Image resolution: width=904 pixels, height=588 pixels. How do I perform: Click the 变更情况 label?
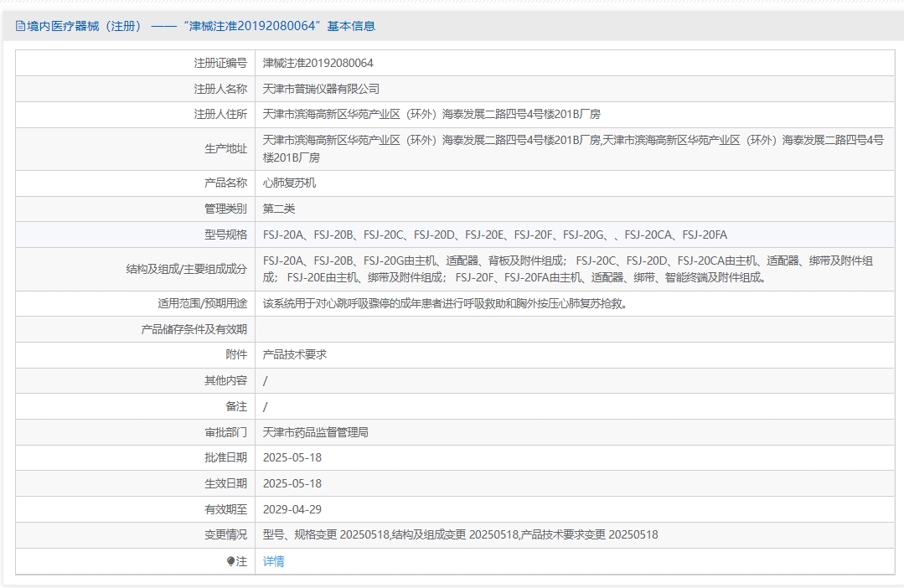pyautogui.click(x=225, y=535)
